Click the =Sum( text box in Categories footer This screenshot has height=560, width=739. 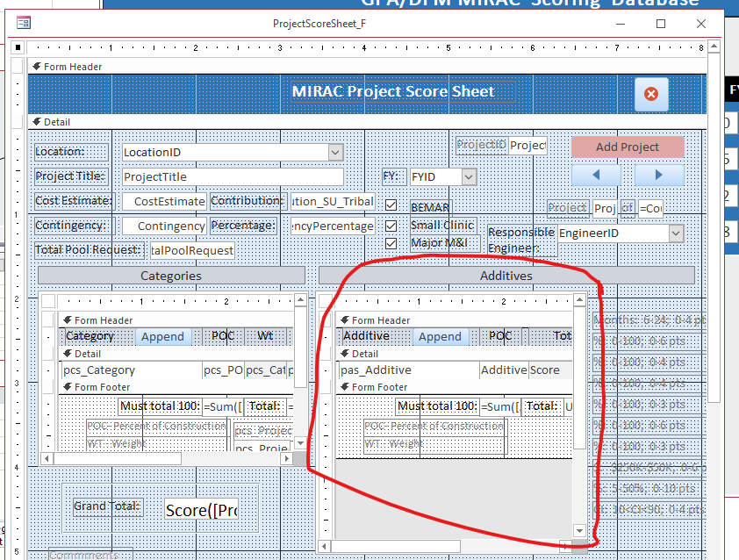point(223,406)
